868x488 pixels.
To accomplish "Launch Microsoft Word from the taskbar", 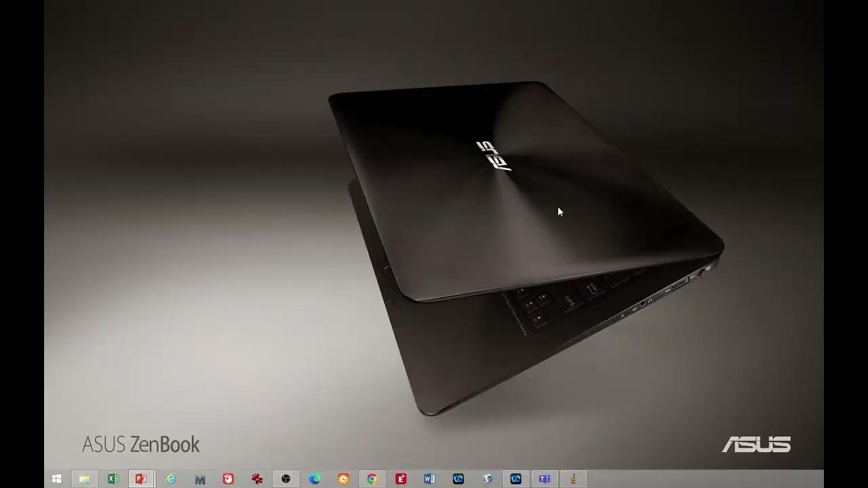I will [x=429, y=479].
